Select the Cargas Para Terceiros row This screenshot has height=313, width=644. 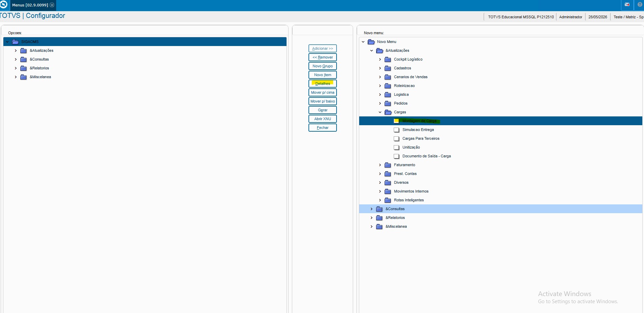[x=501, y=138]
